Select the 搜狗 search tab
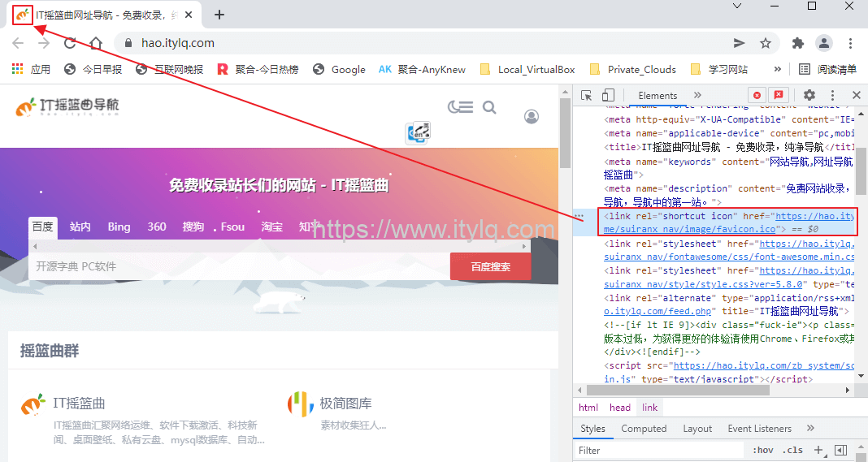The width and height of the screenshot is (868, 462). tap(193, 227)
